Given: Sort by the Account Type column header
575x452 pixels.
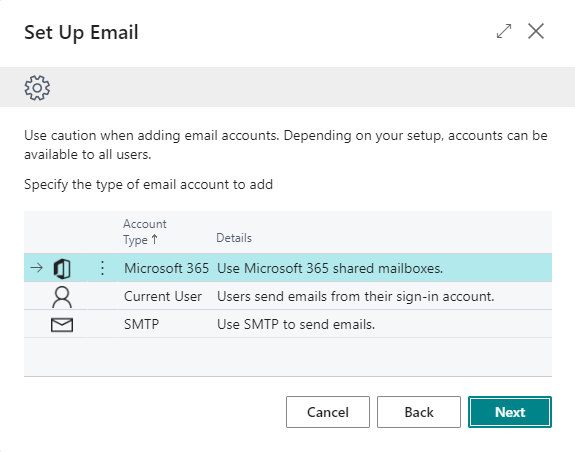Looking at the screenshot, I should tap(144, 232).
